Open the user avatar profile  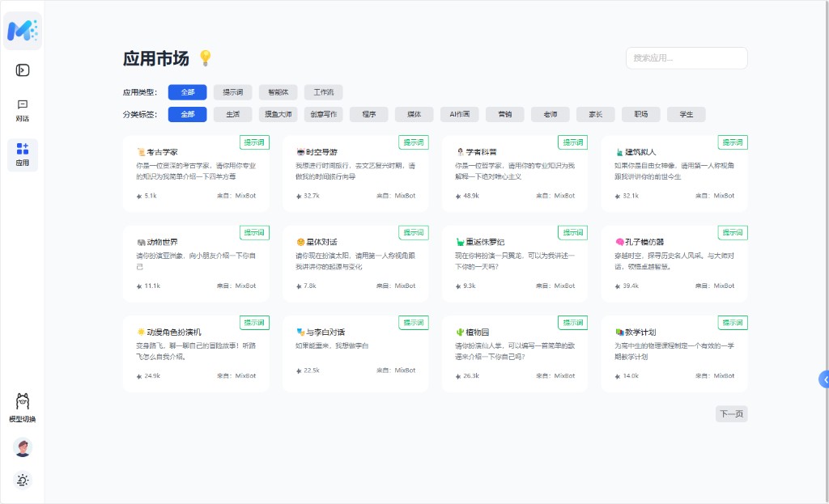(x=23, y=447)
